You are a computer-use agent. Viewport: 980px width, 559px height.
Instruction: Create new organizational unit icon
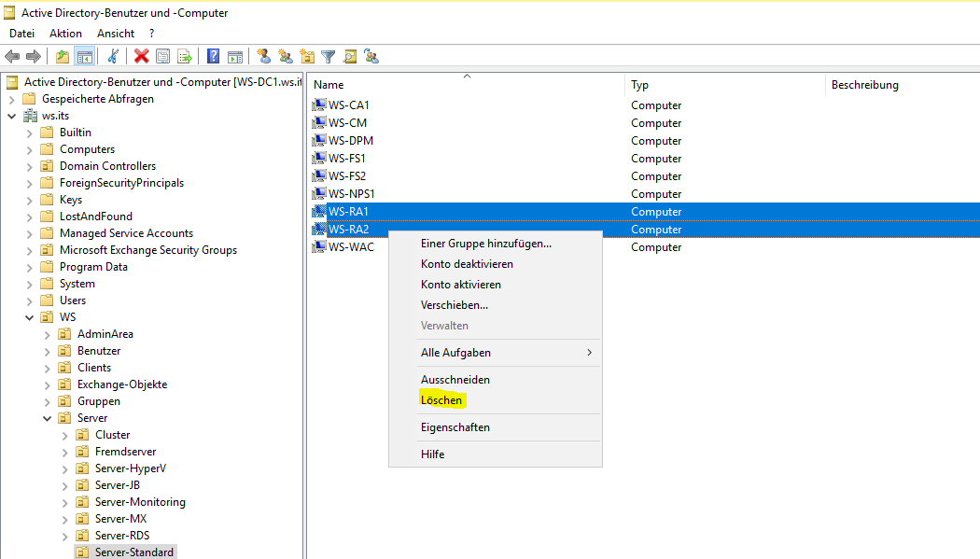pos(307,57)
